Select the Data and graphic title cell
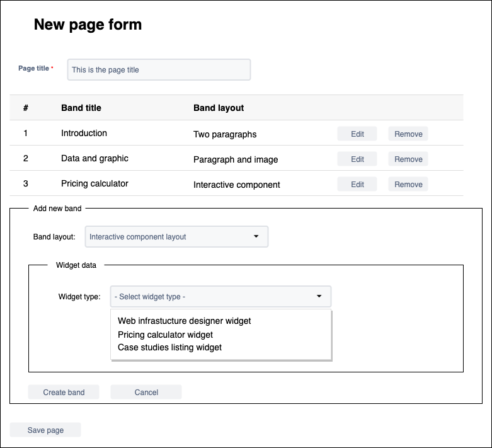This screenshot has height=448, width=492. [x=94, y=158]
